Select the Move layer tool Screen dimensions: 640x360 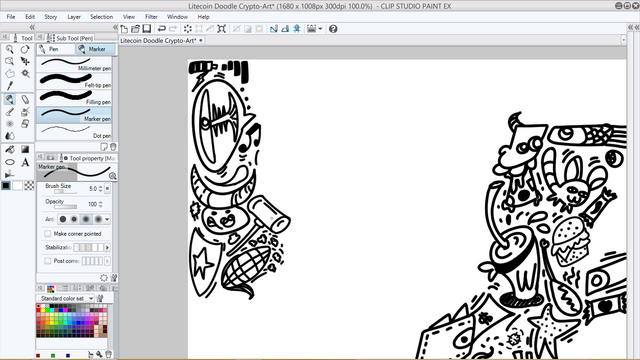(25, 61)
